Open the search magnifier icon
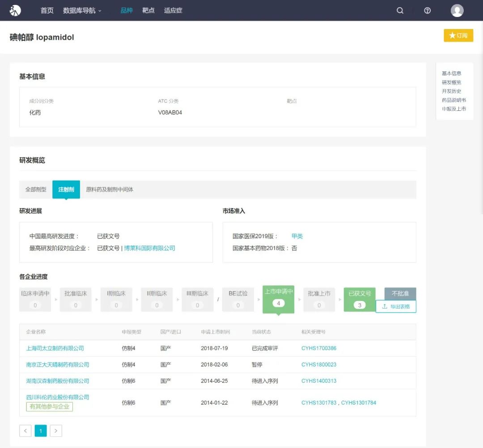 click(400, 10)
